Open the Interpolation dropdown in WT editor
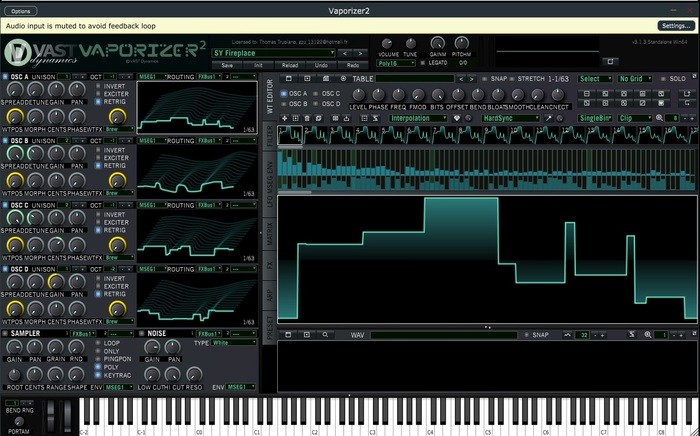Image resolution: width=700 pixels, height=436 pixels. coord(418,118)
